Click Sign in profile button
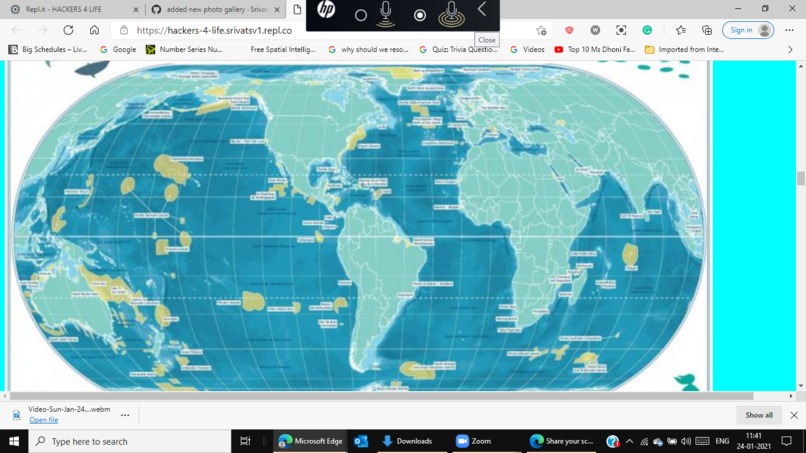The image size is (806, 453). click(x=748, y=30)
